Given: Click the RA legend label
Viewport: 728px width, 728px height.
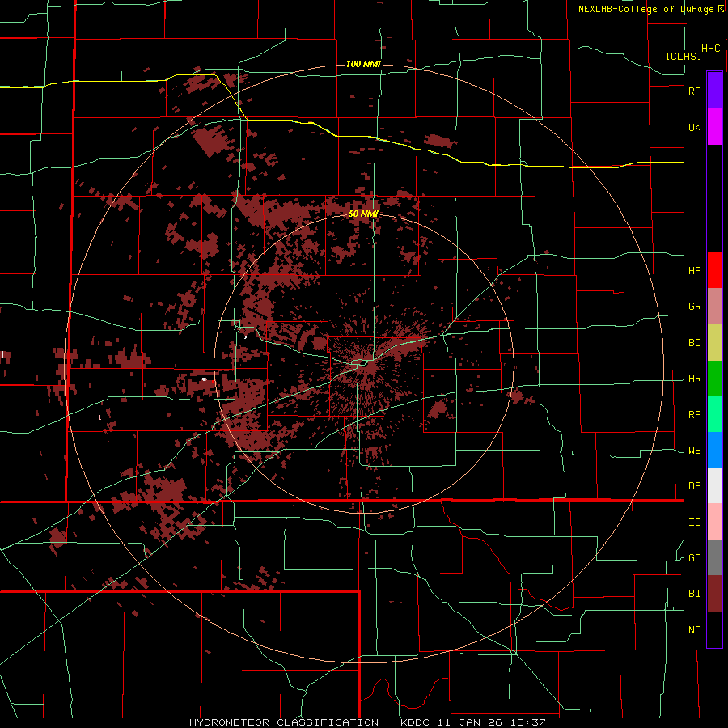Looking at the screenshot, I should coord(694,415).
